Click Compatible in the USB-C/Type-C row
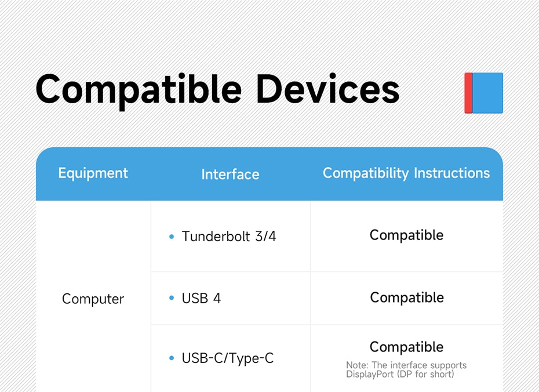Screen dimensions: 539x392 point(406,347)
